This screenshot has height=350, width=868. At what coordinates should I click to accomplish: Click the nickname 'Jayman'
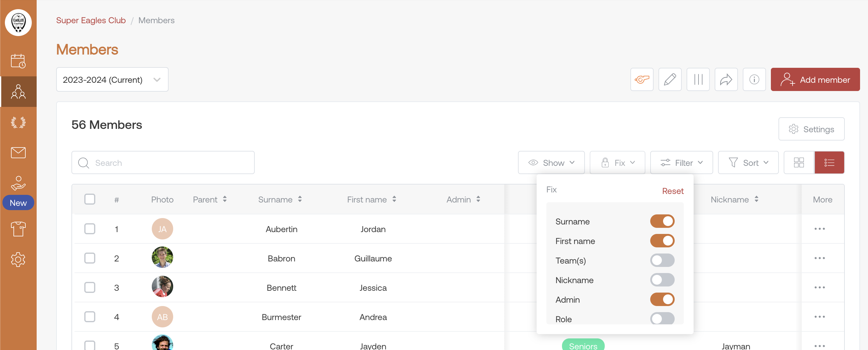[x=735, y=346]
